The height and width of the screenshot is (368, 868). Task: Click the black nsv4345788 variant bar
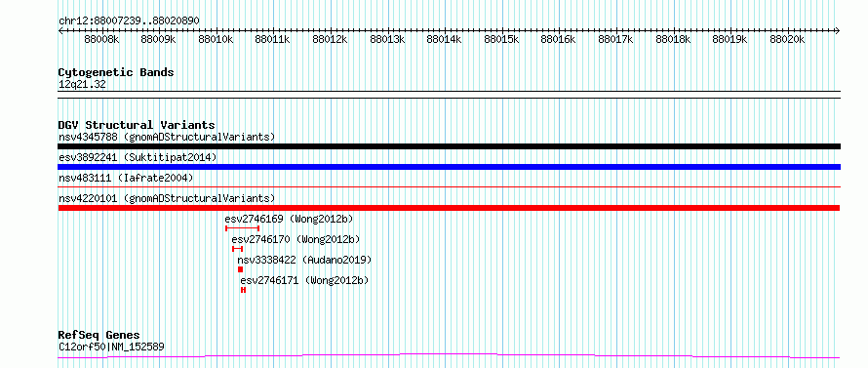pyautogui.click(x=449, y=146)
